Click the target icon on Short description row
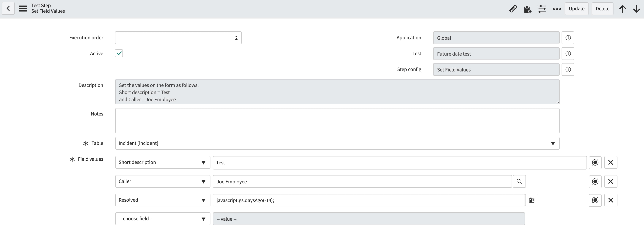The image size is (644, 233). [595, 162]
